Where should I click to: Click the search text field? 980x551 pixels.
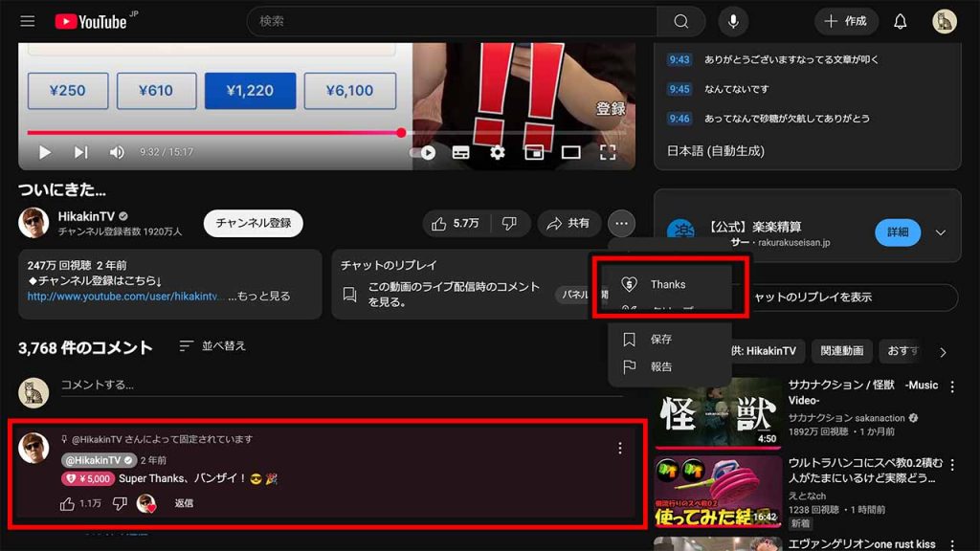tap(452, 22)
